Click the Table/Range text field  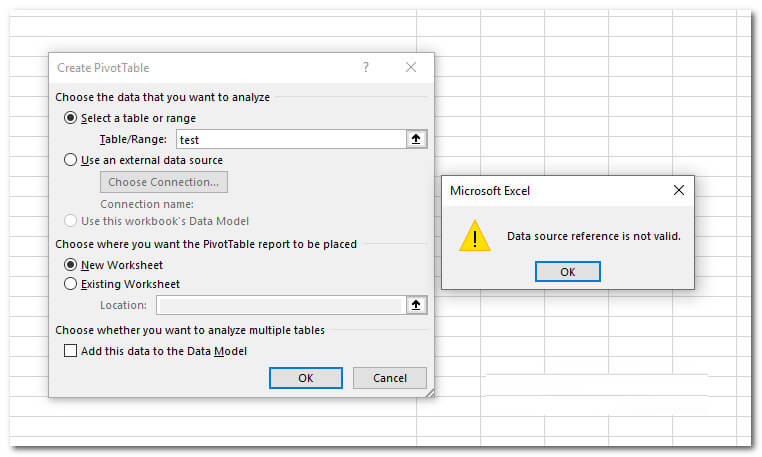(x=290, y=140)
